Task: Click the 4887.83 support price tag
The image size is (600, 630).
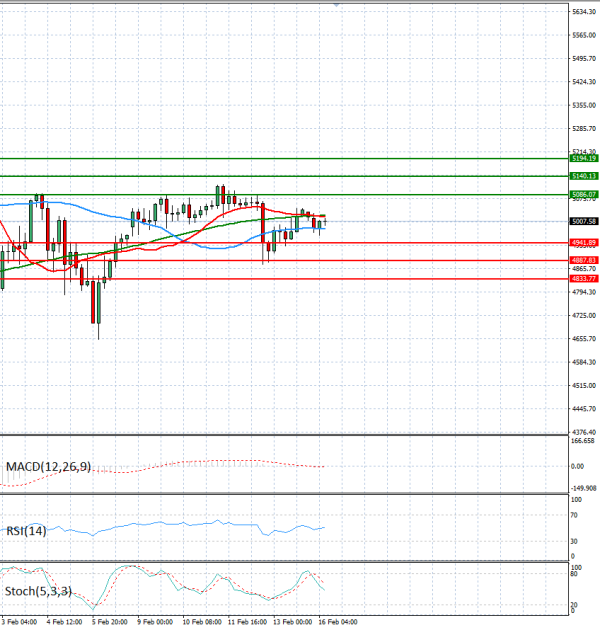Action: pos(583,260)
